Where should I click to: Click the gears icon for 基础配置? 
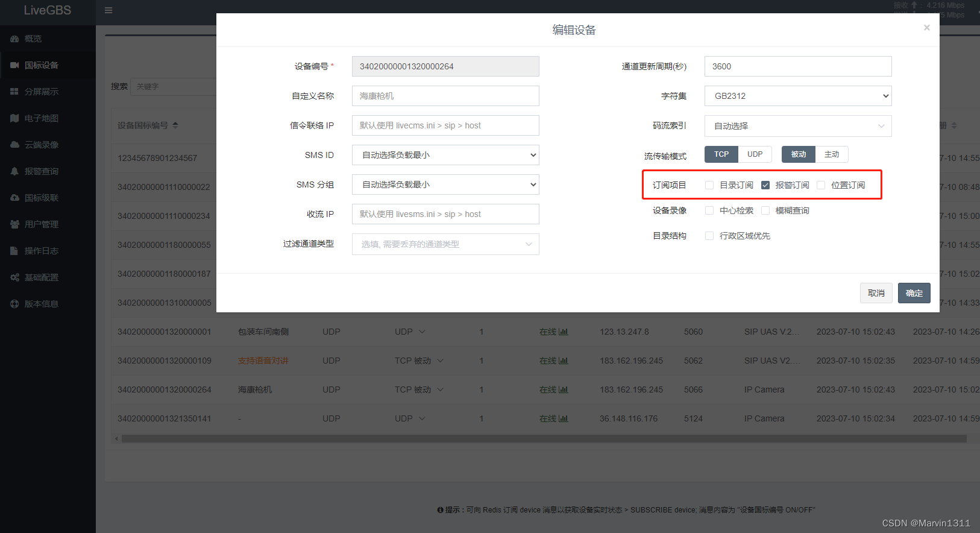[14, 277]
